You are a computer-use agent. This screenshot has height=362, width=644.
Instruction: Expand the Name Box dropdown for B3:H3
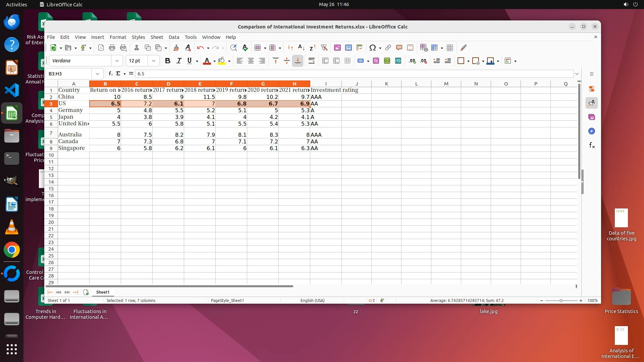97,73
